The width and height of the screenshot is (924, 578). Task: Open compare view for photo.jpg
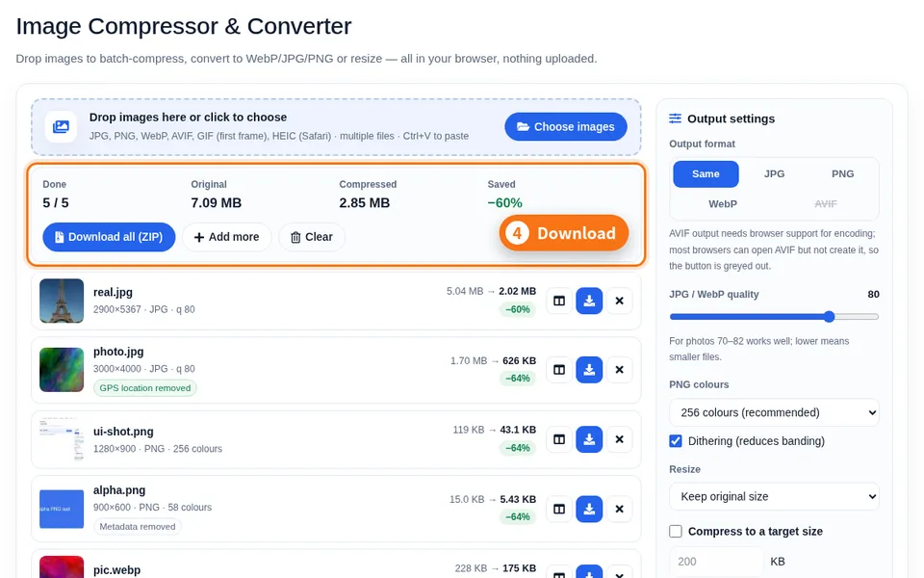tap(559, 370)
